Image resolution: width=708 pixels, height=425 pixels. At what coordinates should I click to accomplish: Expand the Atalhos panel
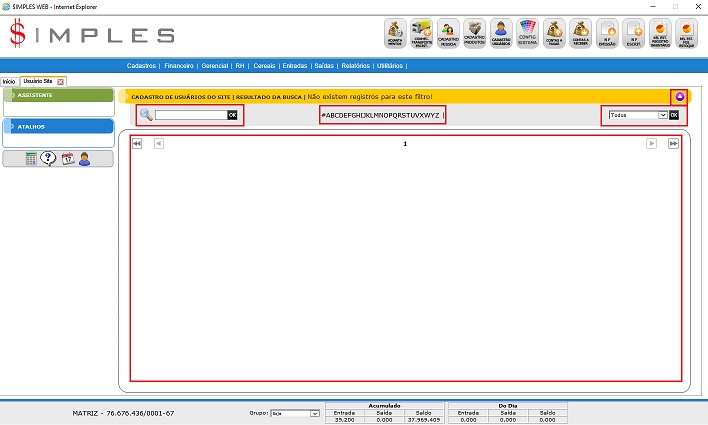(x=58, y=127)
